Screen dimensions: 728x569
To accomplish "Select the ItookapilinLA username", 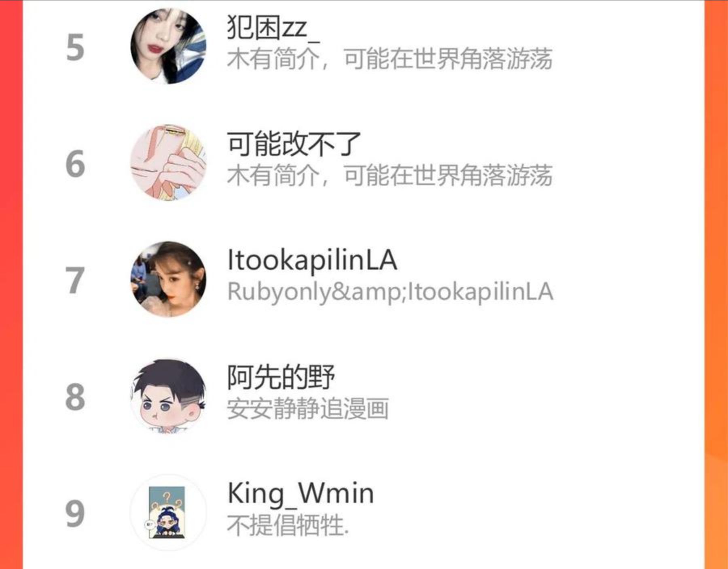I will [312, 261].
